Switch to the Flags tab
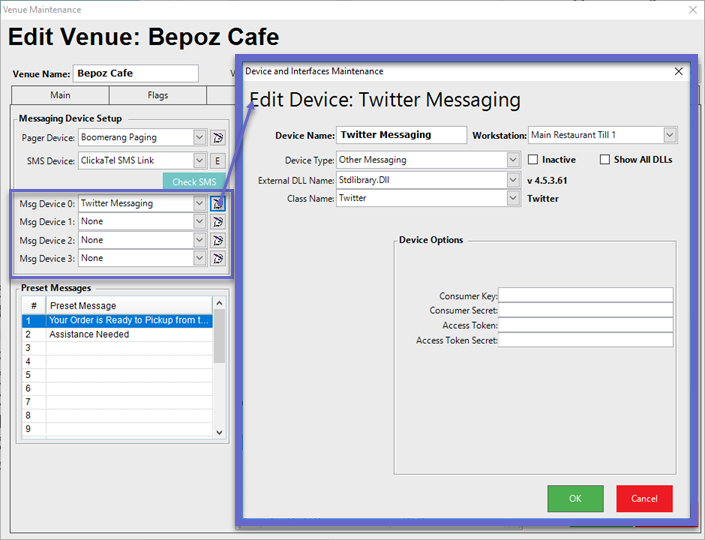 pyautogui.click(x=158, y=96)
